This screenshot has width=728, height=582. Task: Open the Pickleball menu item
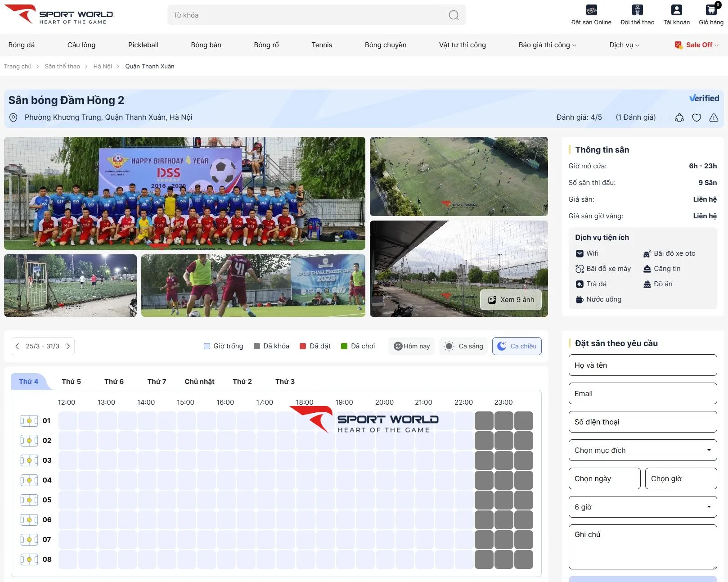point(143,45)
